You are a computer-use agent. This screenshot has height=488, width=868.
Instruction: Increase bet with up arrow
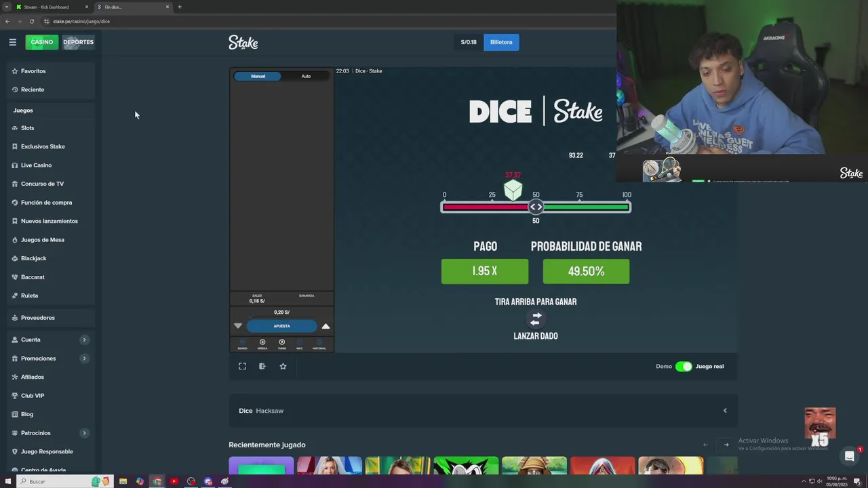click(x=325, y=326)
